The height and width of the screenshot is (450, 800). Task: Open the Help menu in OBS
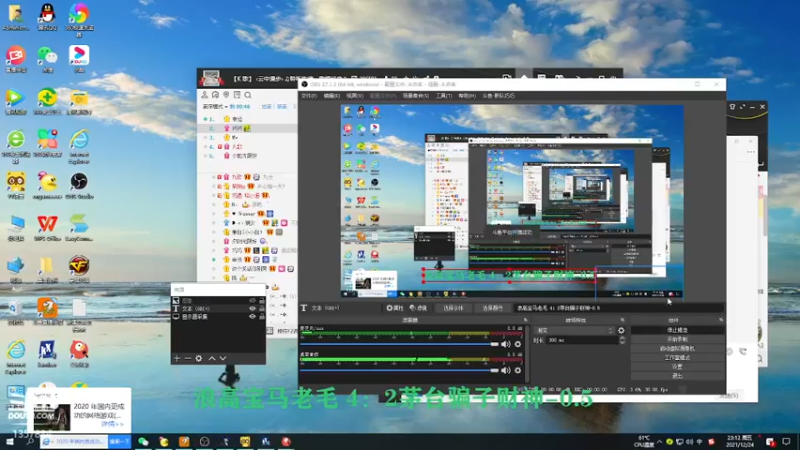(467, 96)
